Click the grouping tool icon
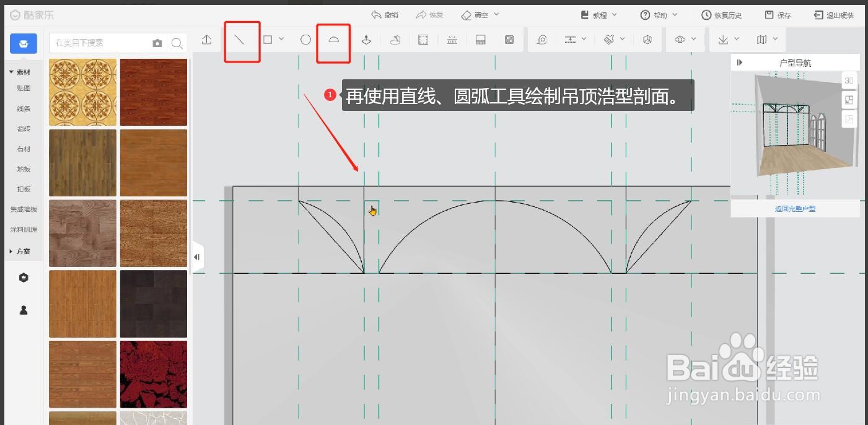868x425 pixels. [x=509, y=40]
